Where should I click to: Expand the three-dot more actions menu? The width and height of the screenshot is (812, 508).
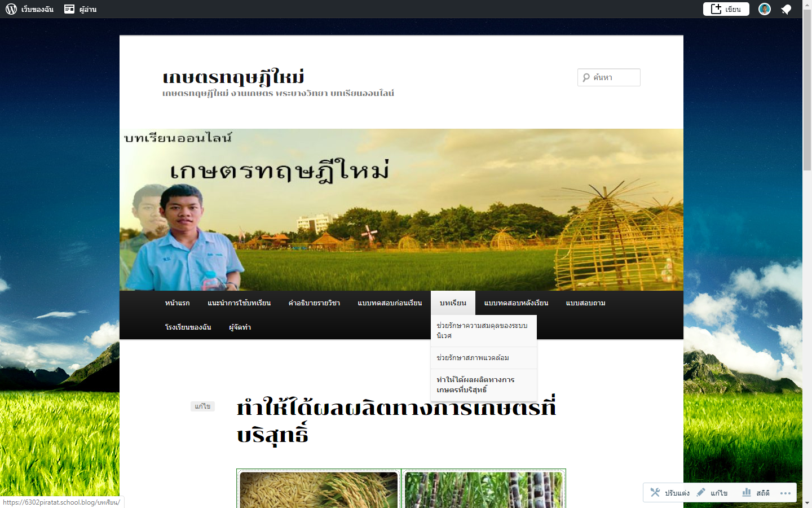(785, 493)
